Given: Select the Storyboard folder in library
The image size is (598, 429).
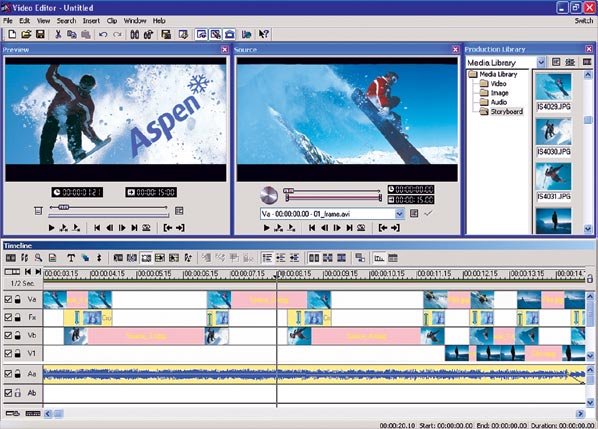Looking at the screenshot, I should click(501, 112).
